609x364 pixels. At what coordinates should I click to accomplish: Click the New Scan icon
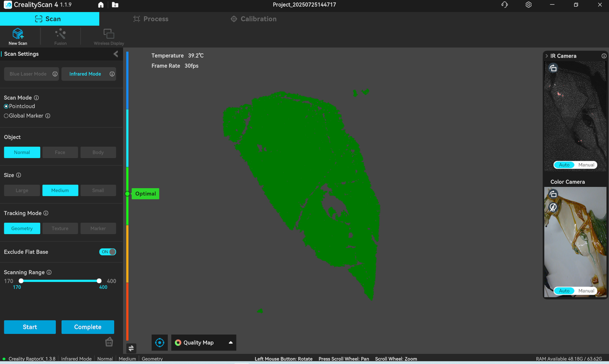point(18,34)
